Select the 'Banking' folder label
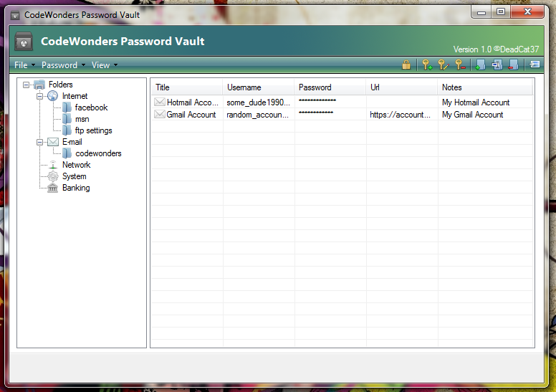 [x=76, y=188]
